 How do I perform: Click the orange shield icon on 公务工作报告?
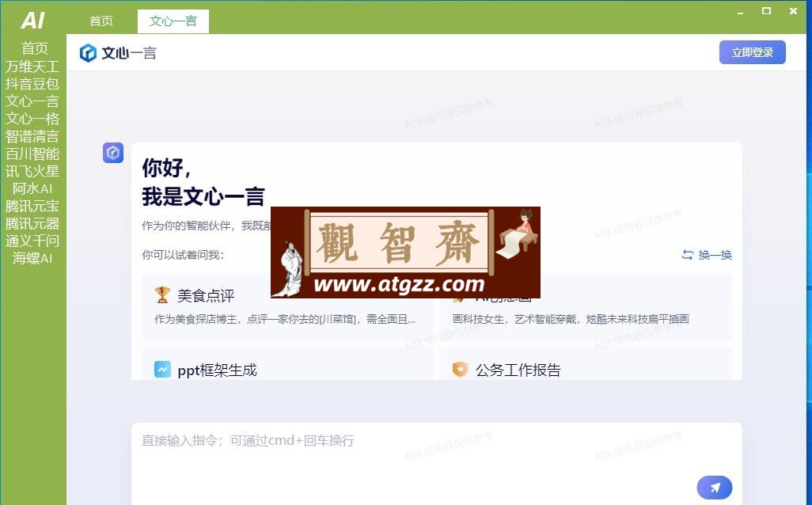pyautogui.click(x=460, y=370)
